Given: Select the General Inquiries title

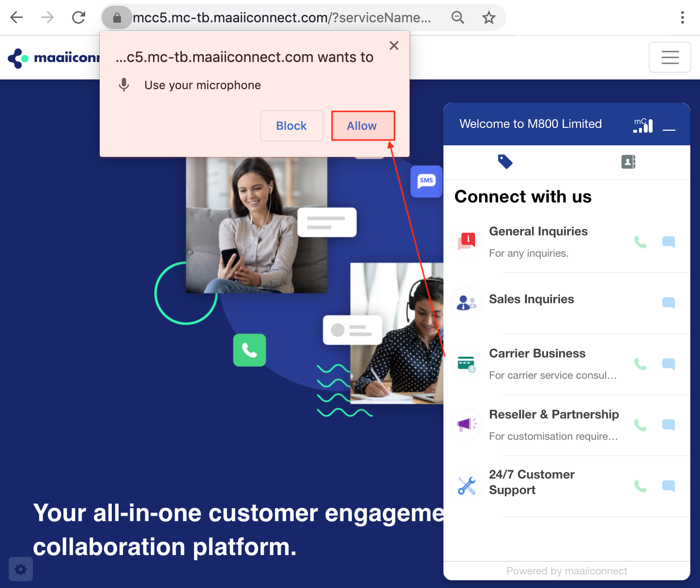Looking at the screenshot, I should pos(538,232).
